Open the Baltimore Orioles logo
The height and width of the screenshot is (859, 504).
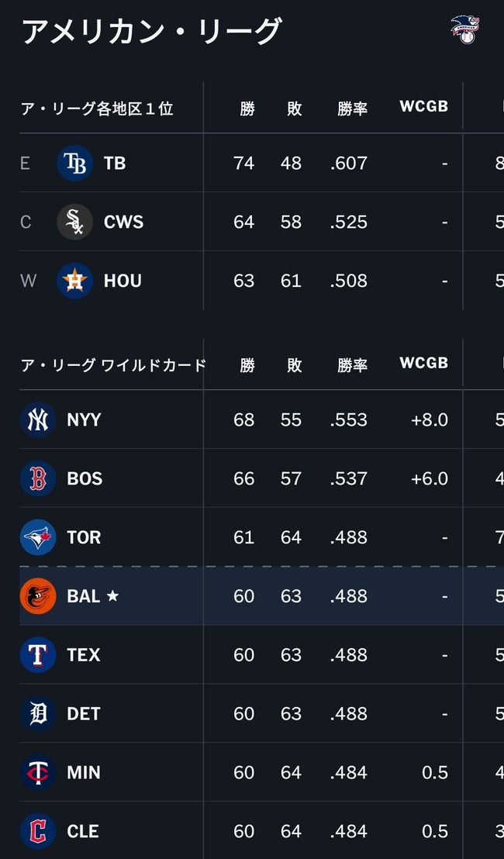pyautogui.click(x=38, y=596)
